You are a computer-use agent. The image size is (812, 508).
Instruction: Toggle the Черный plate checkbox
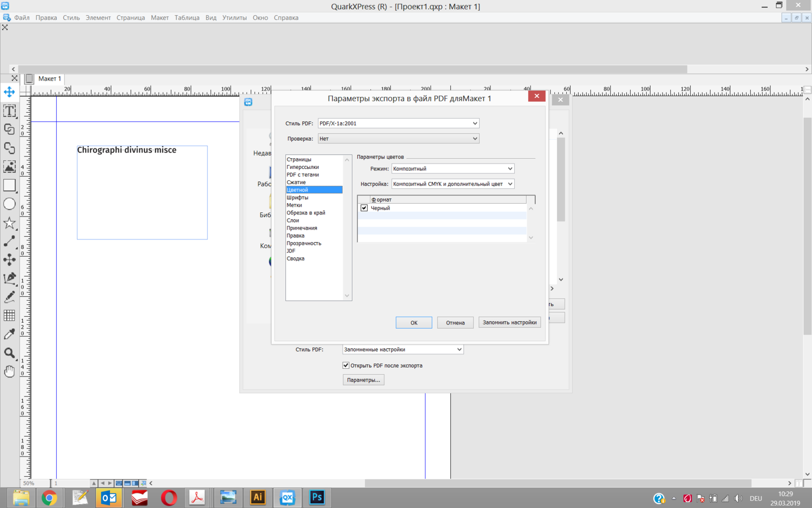click(x=364, y=208)
